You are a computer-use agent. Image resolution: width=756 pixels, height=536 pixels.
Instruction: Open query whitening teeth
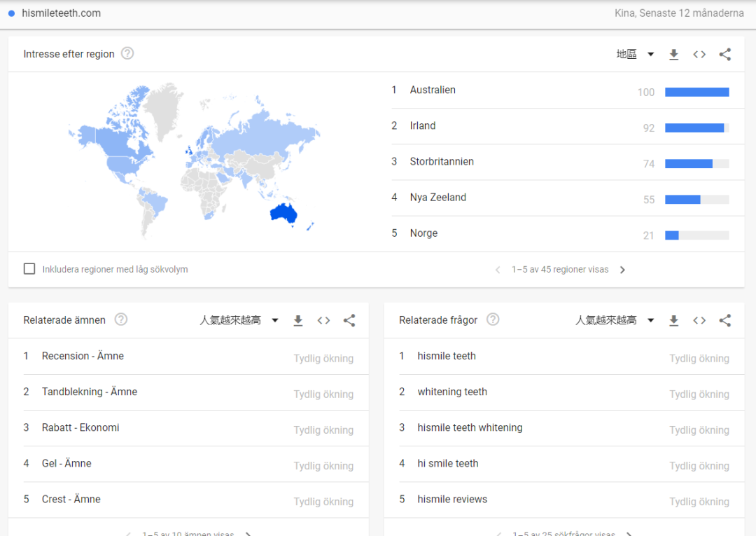(452, 392)
